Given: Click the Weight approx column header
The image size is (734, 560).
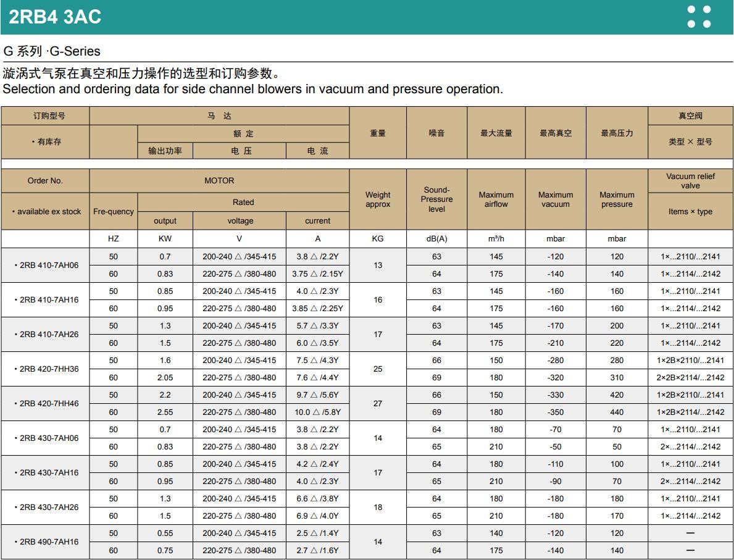Looking at the screenshot, I should click(378, 199).
